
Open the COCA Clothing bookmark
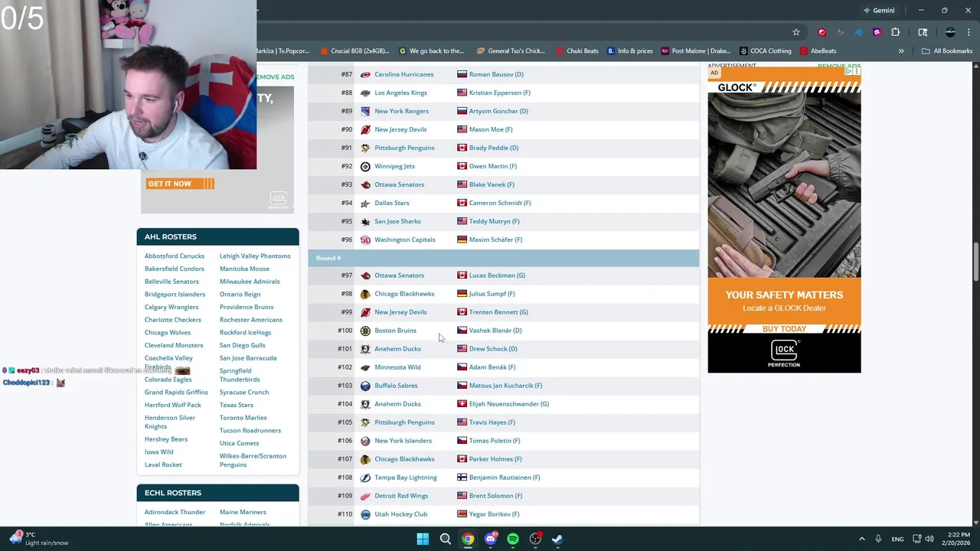[x=765, y=51]
